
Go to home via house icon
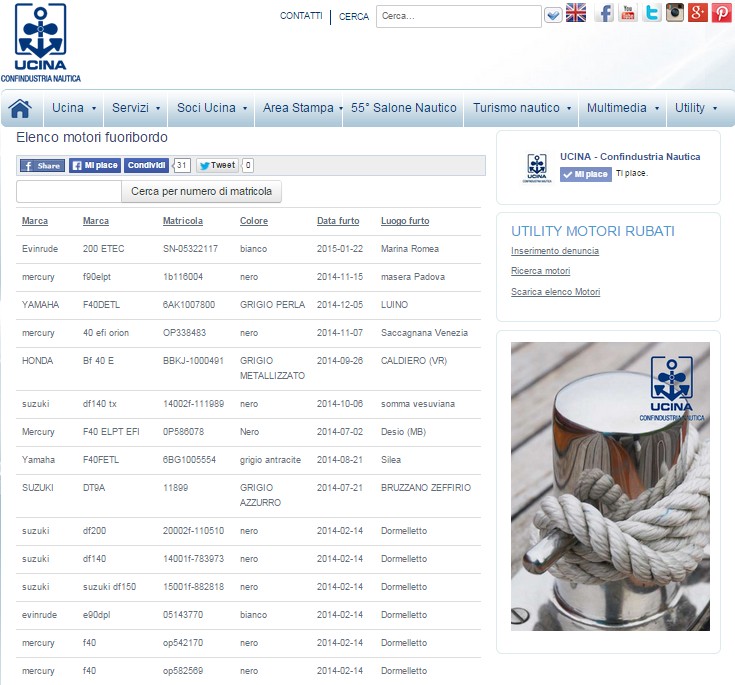click(x=21, y=108)
